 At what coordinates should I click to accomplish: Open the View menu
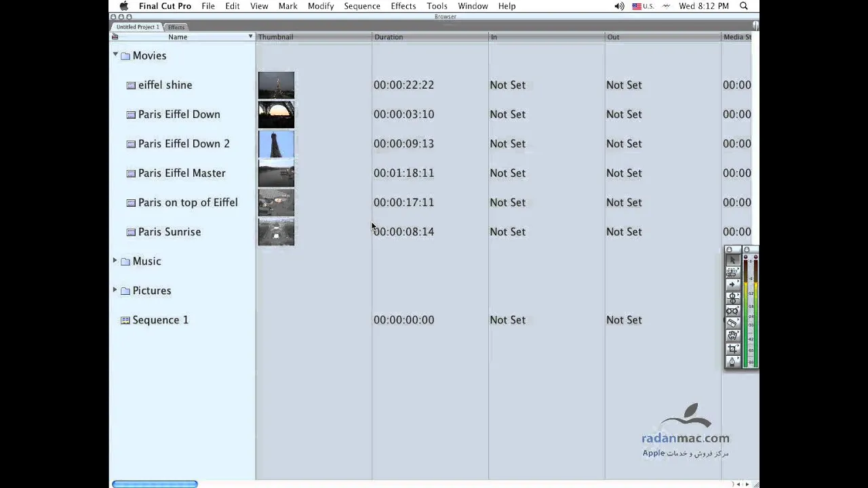click(259, 6)
